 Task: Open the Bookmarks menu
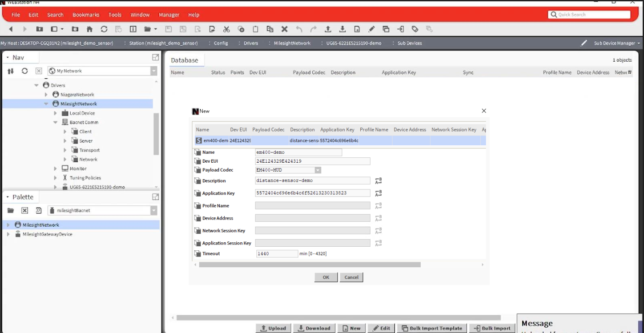(86, 15)
